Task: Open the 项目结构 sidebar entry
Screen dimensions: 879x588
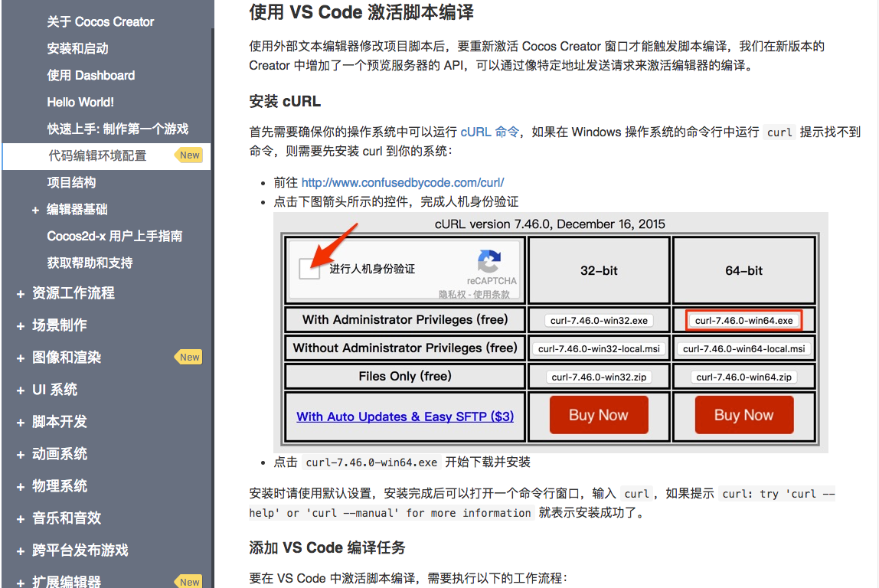Action: coord(72,182)
